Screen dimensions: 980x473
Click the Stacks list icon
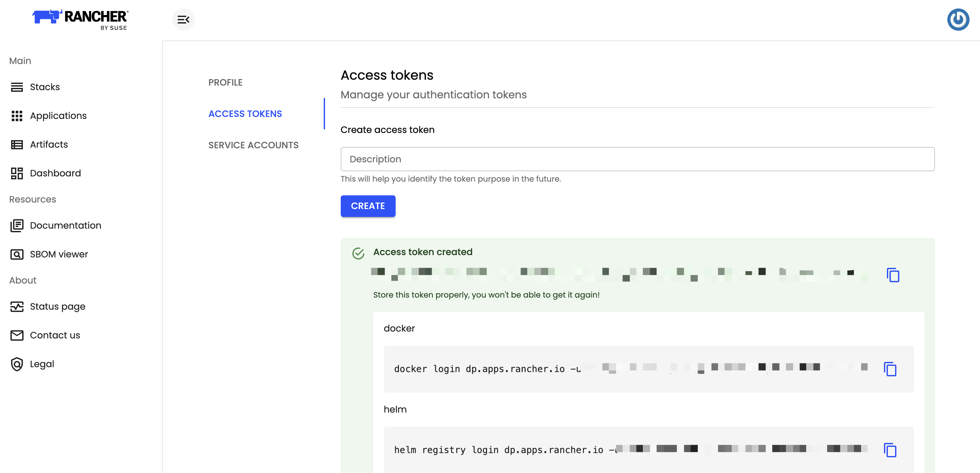click(17, 87)
